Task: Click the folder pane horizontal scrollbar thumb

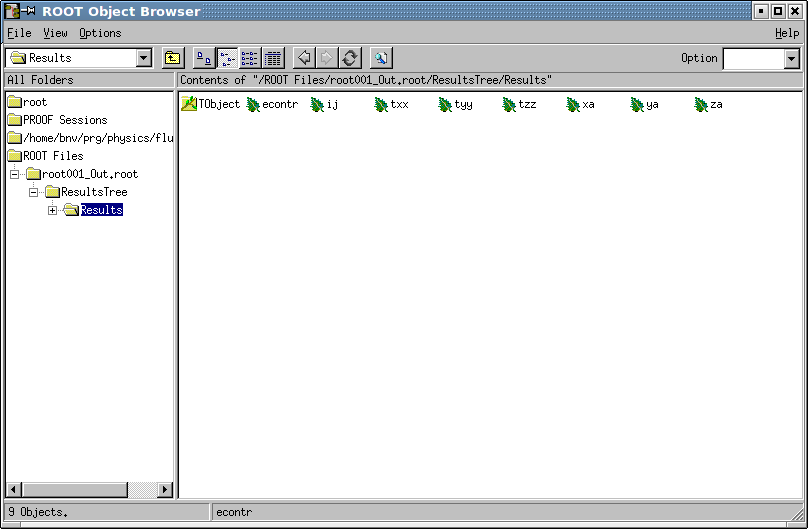Action: [x=75, y=490]
